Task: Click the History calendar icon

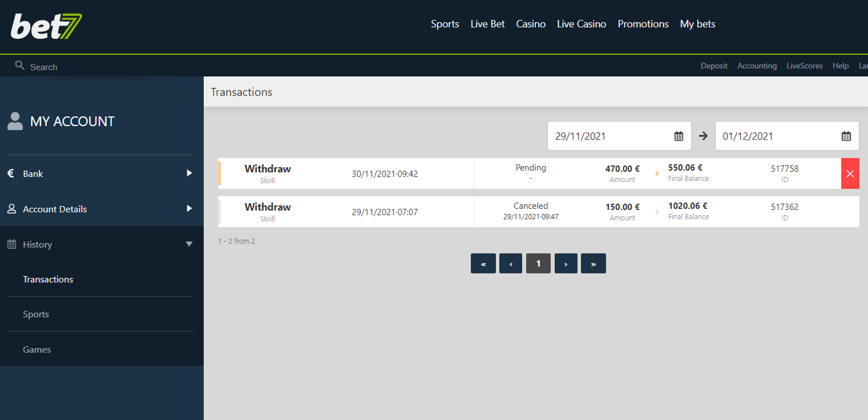Action: point(12,244)
